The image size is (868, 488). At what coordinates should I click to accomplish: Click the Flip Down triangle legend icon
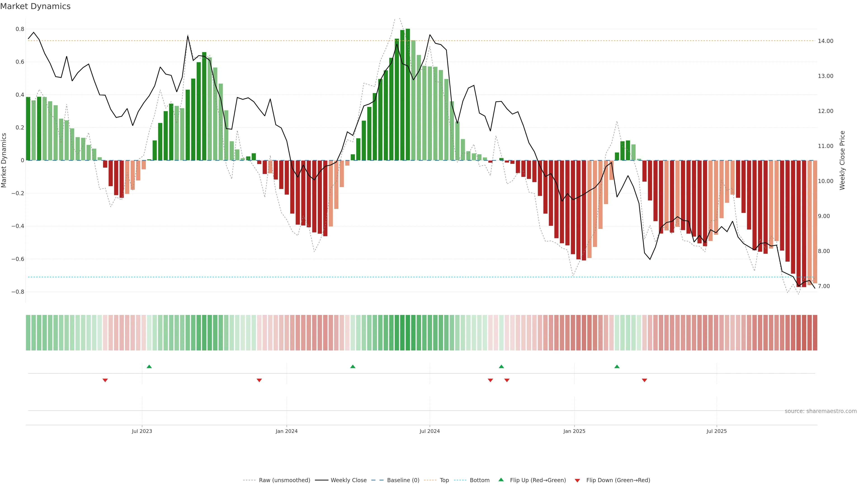point(577,481)
